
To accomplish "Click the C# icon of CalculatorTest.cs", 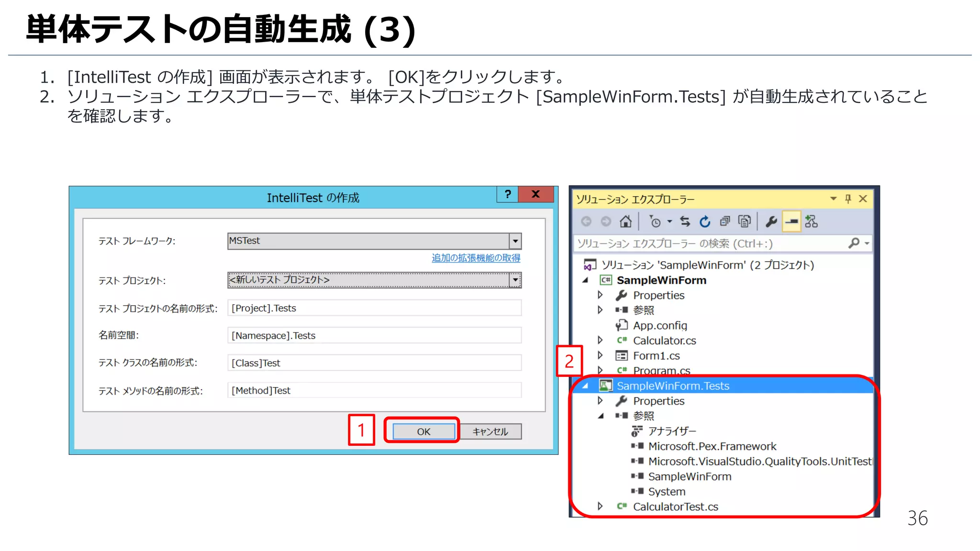I will pyautogui.click(x=622, y=506).
